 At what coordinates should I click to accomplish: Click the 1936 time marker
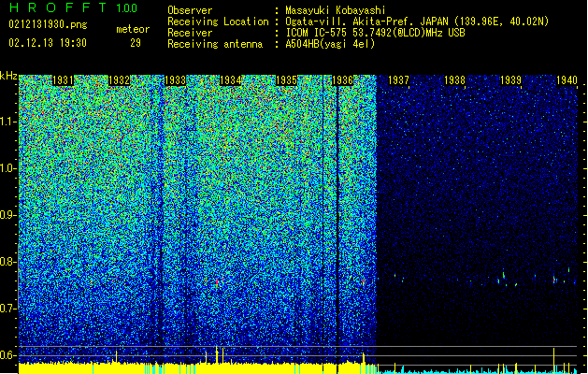pyautogui.click(x=342, y=80)
